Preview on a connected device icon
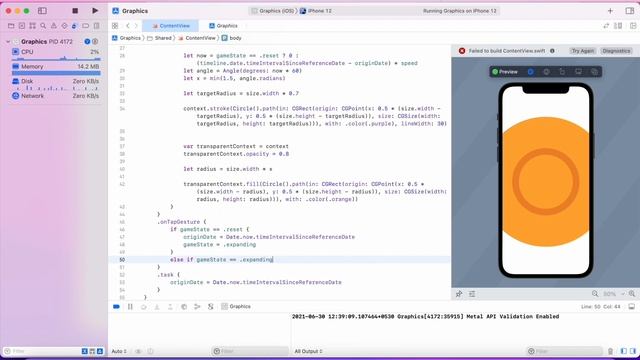This screenshot has width=640, height=360. coord(578,72)
